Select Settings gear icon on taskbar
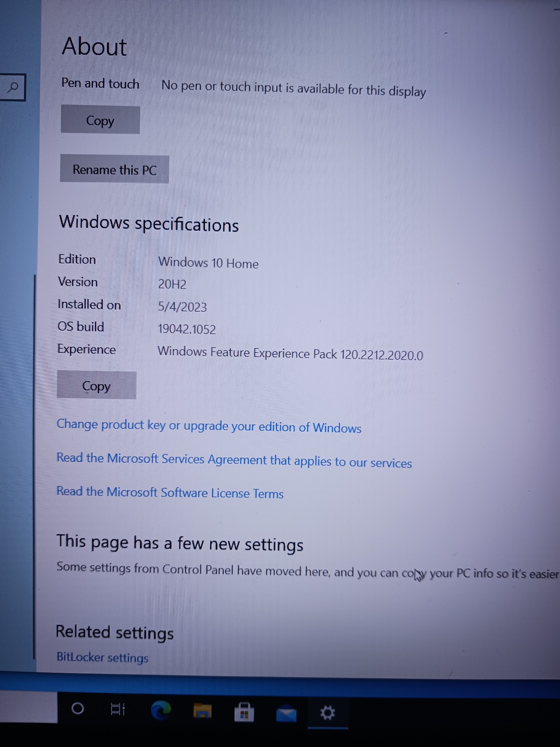Viewport: 560px width, 747px height. click(328, 713)
